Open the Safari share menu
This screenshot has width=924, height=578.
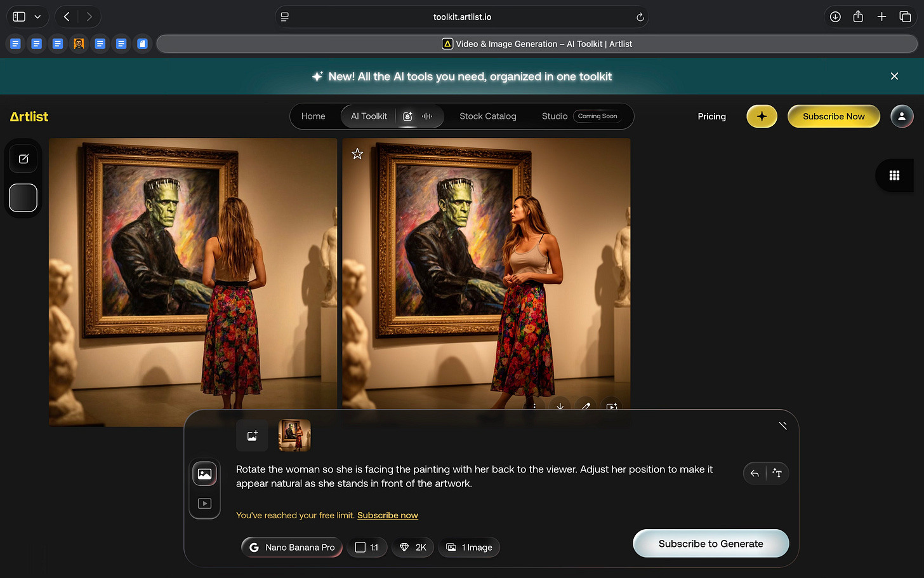[858, 17]
